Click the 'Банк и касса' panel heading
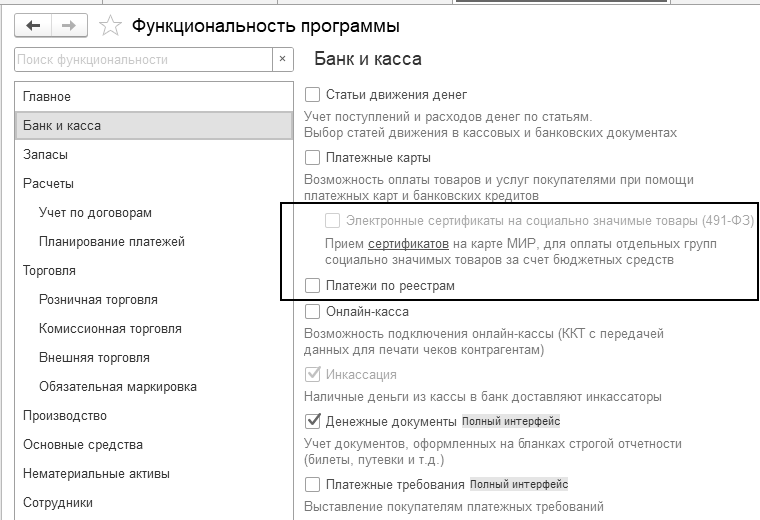 pos(368,59)
